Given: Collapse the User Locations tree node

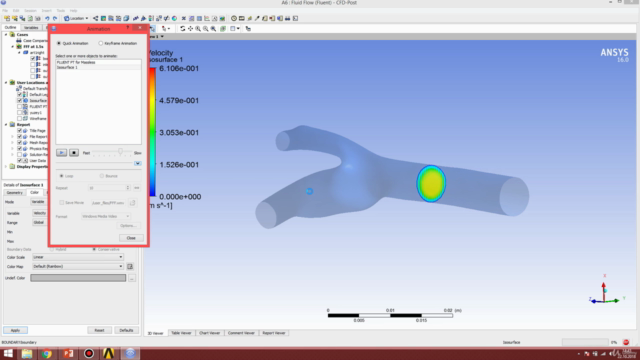Looking at the screenshot, I should pos(6,82).
